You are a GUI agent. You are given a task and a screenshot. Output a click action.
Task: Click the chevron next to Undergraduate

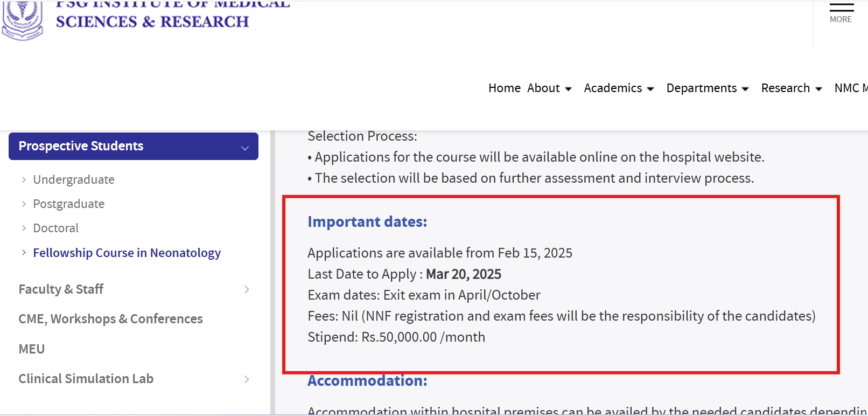click(x=25, y=179)
